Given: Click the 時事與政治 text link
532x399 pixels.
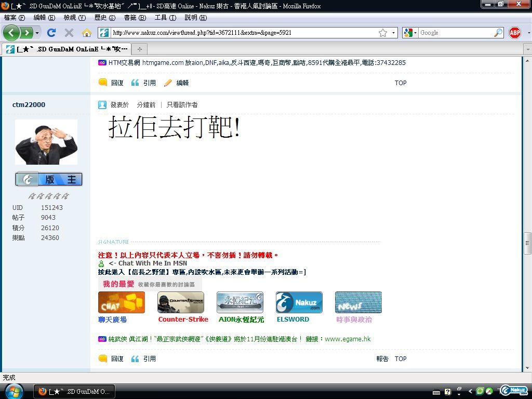Looking at the screenshot, I should coord(354,320).
